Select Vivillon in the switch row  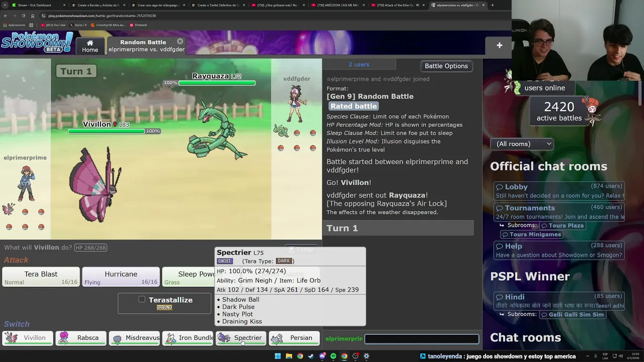click(28, 338)
